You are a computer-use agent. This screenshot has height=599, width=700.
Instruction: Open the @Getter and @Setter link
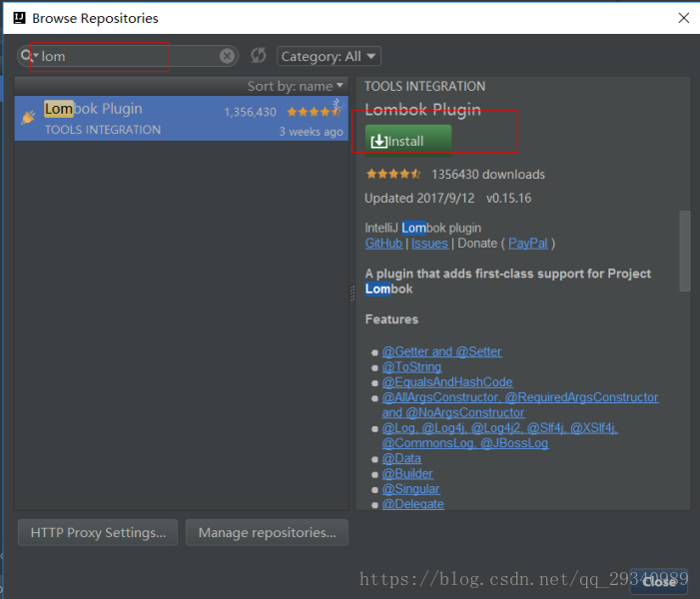(x=441, y=351)
